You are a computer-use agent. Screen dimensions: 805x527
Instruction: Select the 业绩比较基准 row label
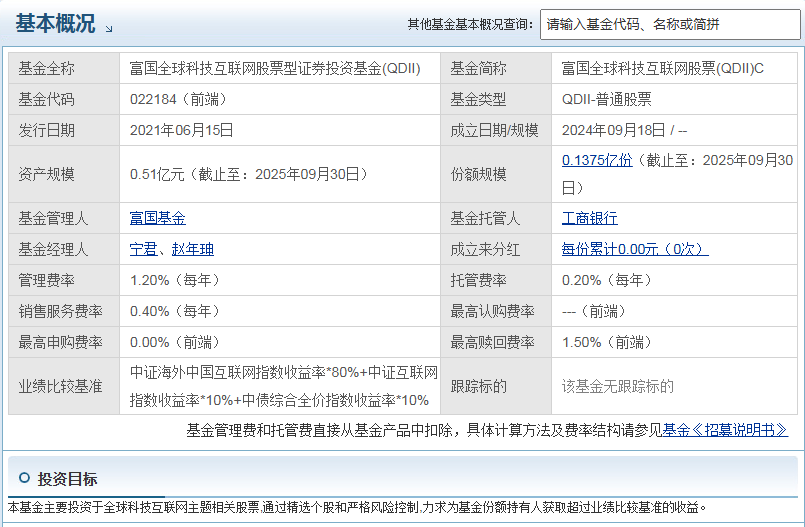(x=61, y=386)
